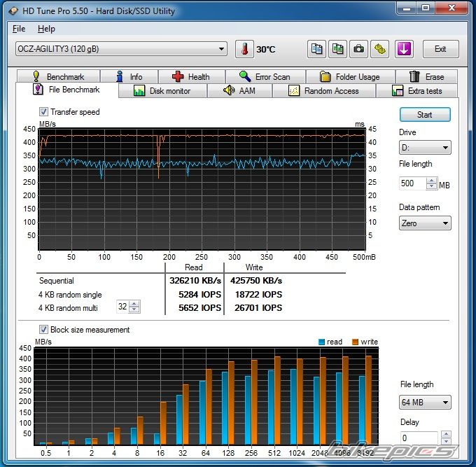Expand the OCZ-AGILITY3 drive selector dropdown
Image resolution: width=476 pixels, height=467 pixels.
[222, 49]
